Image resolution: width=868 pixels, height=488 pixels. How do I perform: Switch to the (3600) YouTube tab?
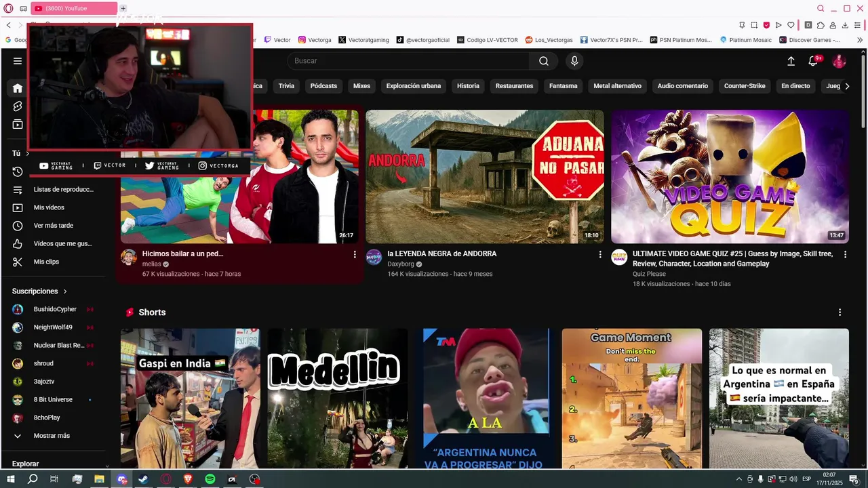pyautogui.click(x=74, y=8)
